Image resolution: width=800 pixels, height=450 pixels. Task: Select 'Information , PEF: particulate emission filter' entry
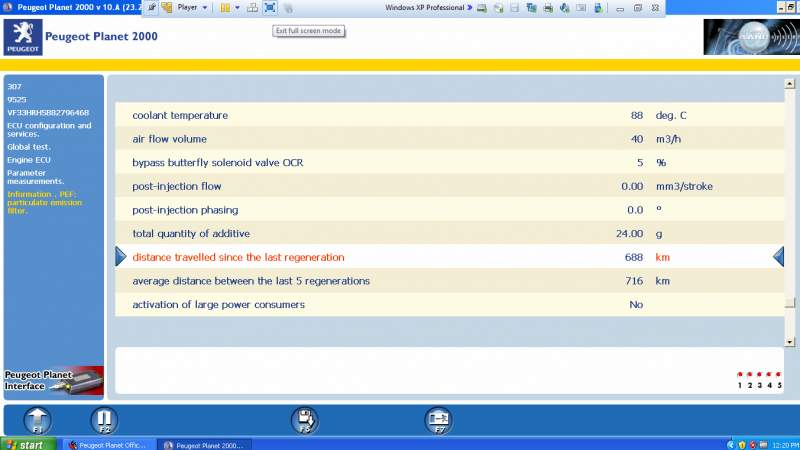coord(44,203)
